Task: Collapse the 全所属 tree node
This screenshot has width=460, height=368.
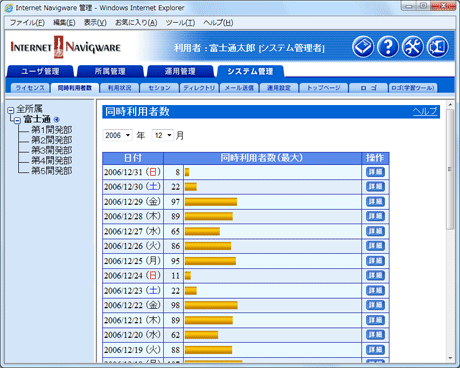Action: [11, 110]
